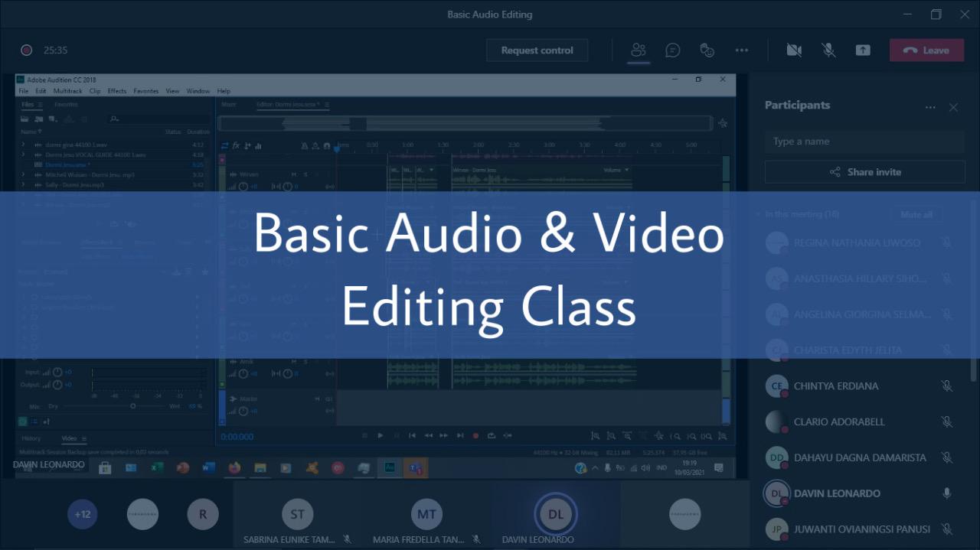
Task: Open more actions in the meeting toolbar
Action: point(741,50)
